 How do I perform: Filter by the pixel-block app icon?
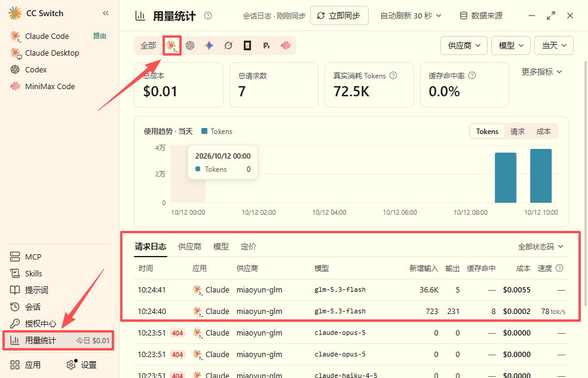[267, 46]
